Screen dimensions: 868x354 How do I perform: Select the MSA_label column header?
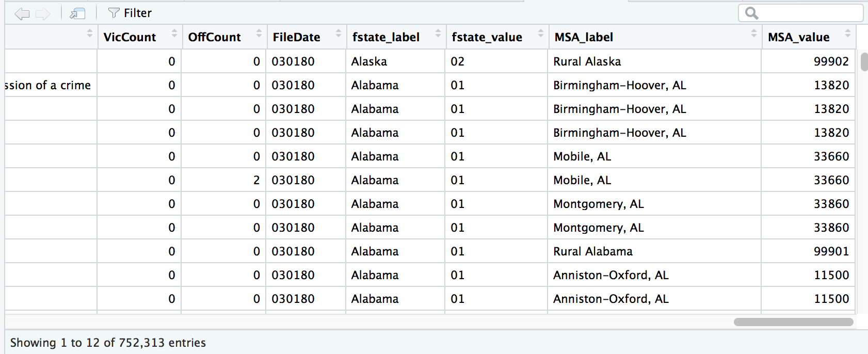pyautogui.click(x=584, y=37)
